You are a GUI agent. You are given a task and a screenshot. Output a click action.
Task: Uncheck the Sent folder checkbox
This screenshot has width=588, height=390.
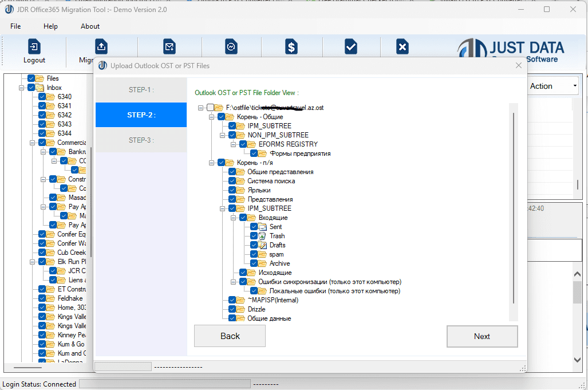(x=254, y=226)
